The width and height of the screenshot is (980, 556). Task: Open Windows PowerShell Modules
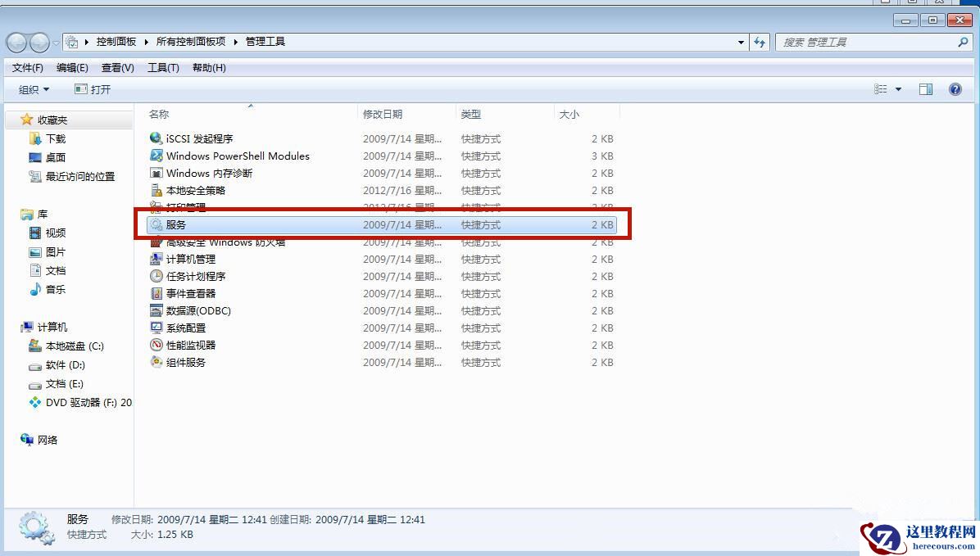(236, 156)
